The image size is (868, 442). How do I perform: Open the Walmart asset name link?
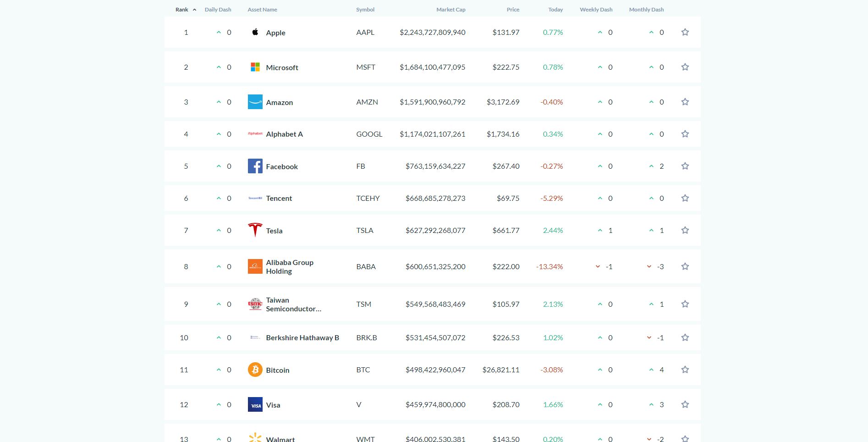pos(280,439)
